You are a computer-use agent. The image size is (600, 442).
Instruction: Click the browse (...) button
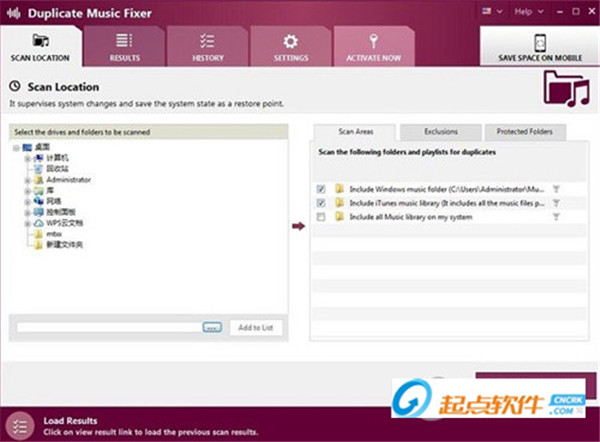tap(212, 328)
